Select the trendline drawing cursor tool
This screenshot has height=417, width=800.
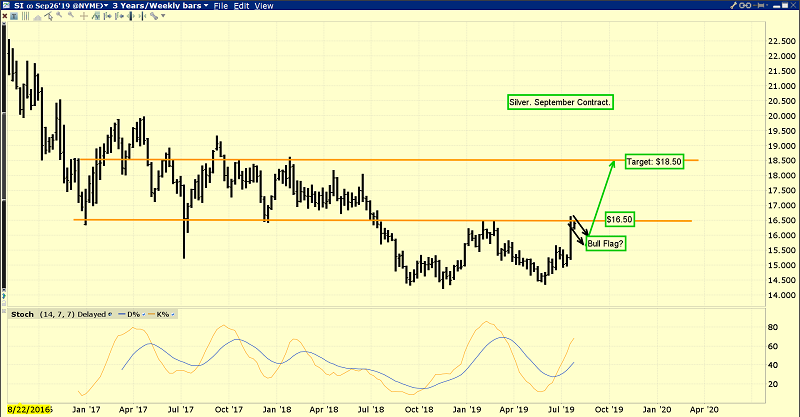click(x=48, y=16)
